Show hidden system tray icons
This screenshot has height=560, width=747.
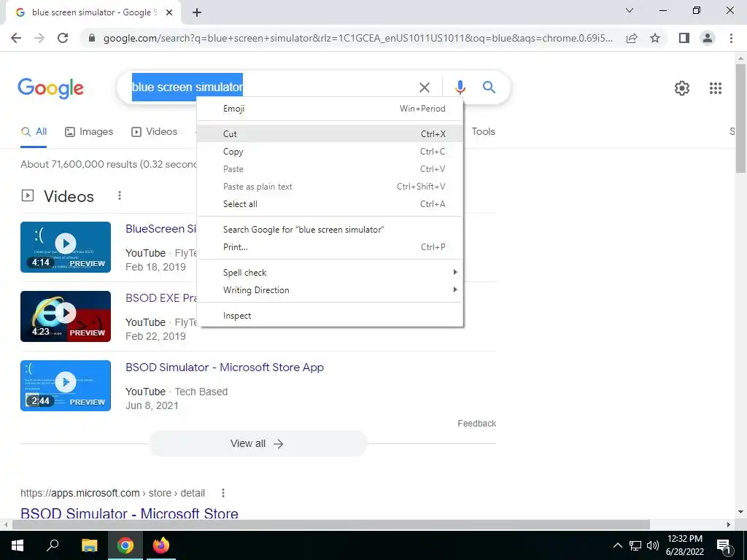617,545
